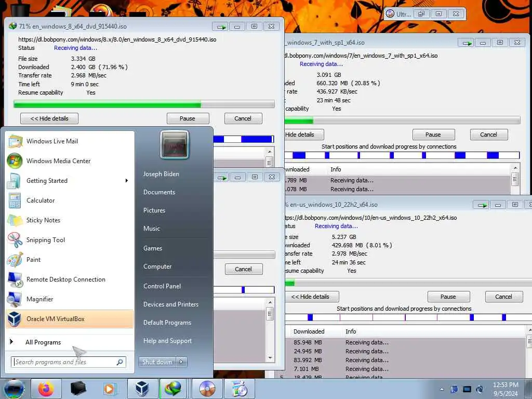Open Firefox from the taskbar
The width and height of the screenshot is (532, 399).
pos(46,389)
